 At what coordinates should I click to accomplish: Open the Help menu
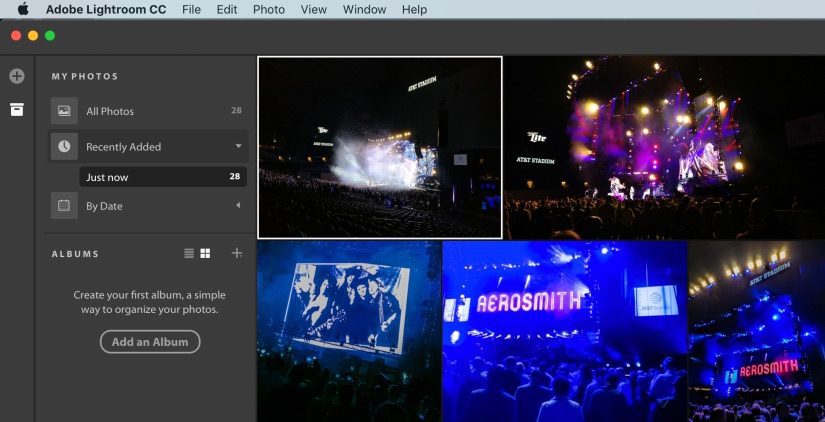point(414,9)
